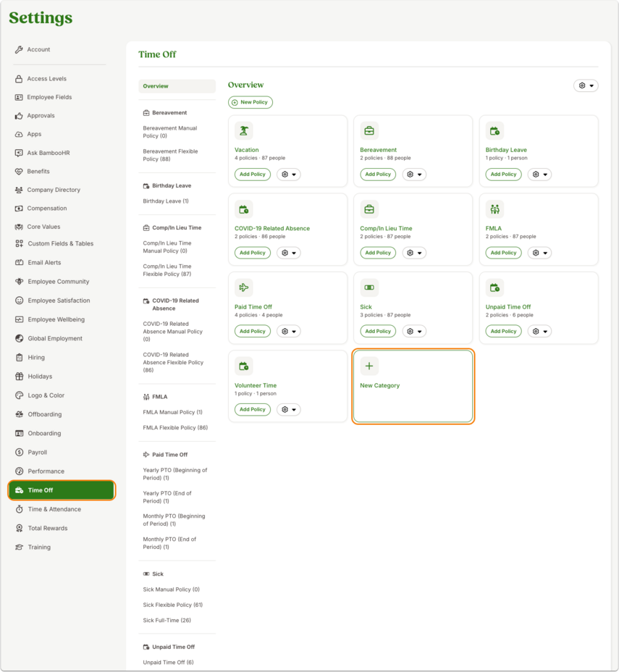The image size is (619, 672).
Task: Open Custom Fields & Tables settings
Action: click(60, 243)
